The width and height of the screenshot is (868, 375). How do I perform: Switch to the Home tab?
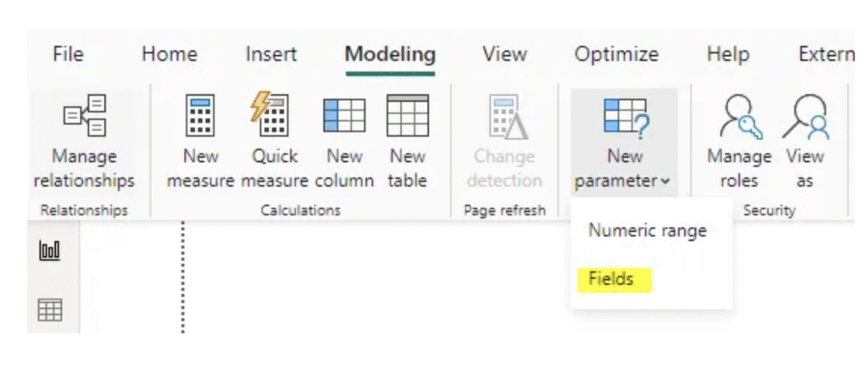point(169,54)
